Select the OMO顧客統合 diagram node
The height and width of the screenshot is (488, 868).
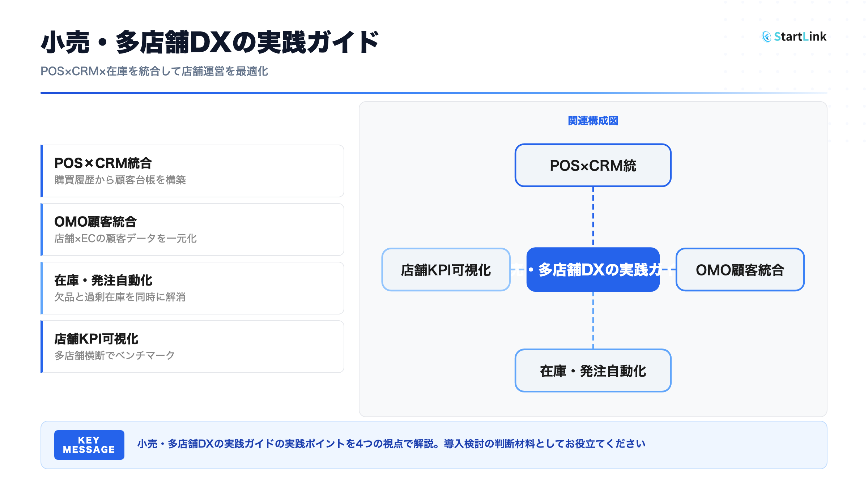[740, 270]
